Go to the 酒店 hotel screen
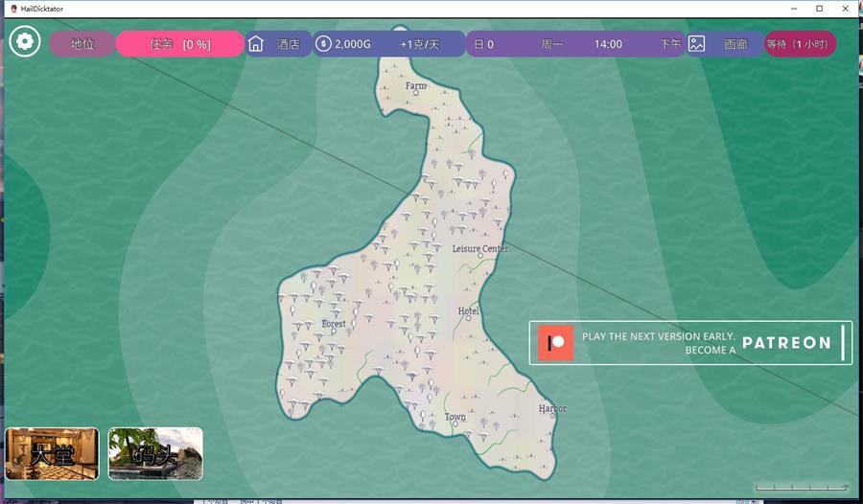 288,44
